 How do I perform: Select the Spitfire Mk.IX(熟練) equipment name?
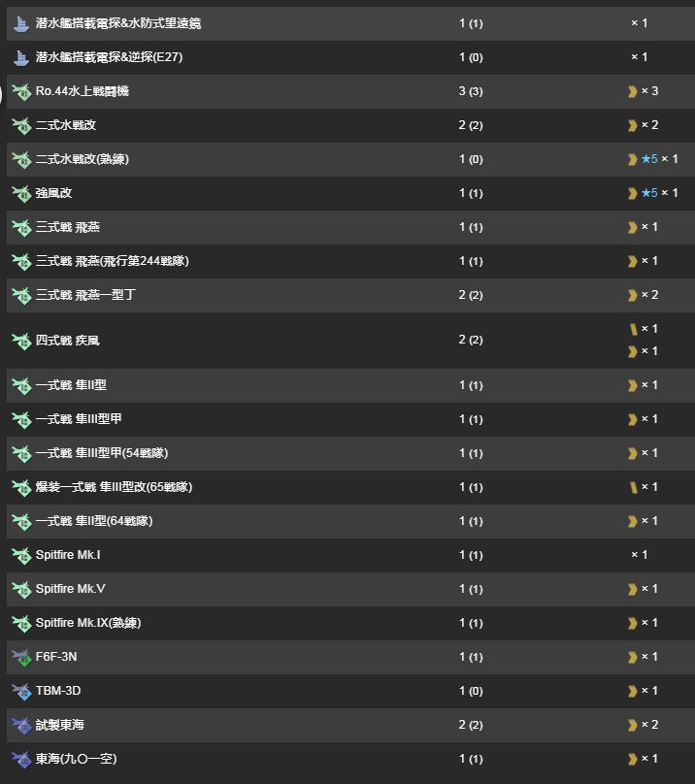88,623
